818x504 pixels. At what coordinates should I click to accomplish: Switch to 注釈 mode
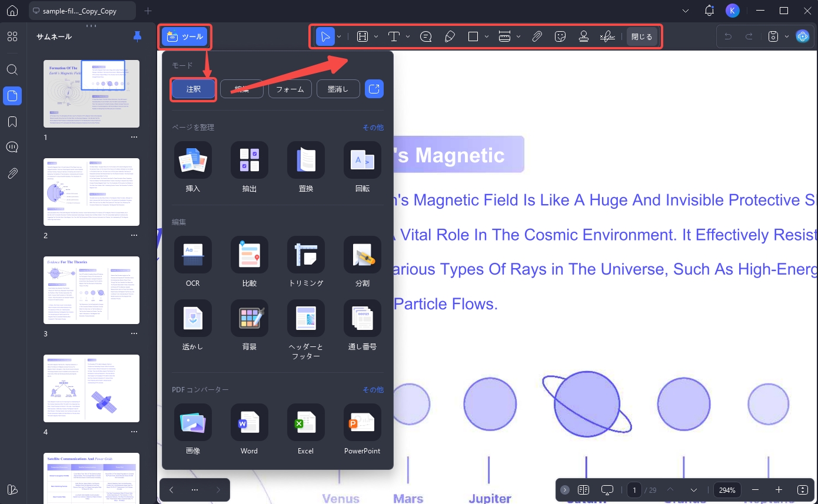tap(194, 89)
